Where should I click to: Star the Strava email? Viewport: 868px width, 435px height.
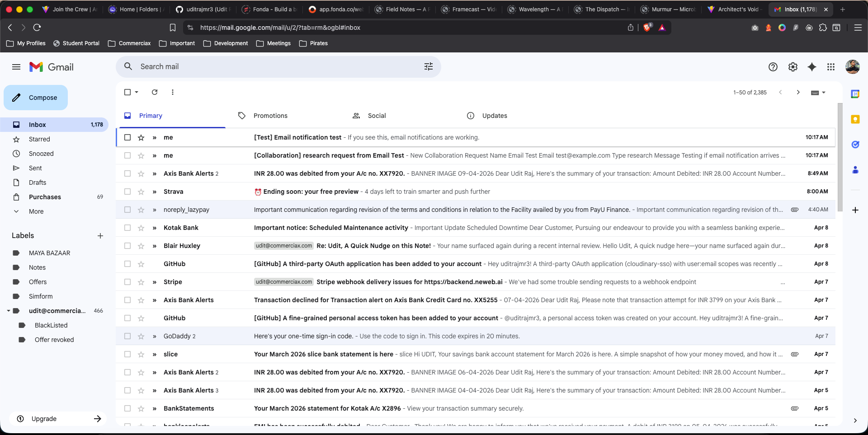coord(141,192)
